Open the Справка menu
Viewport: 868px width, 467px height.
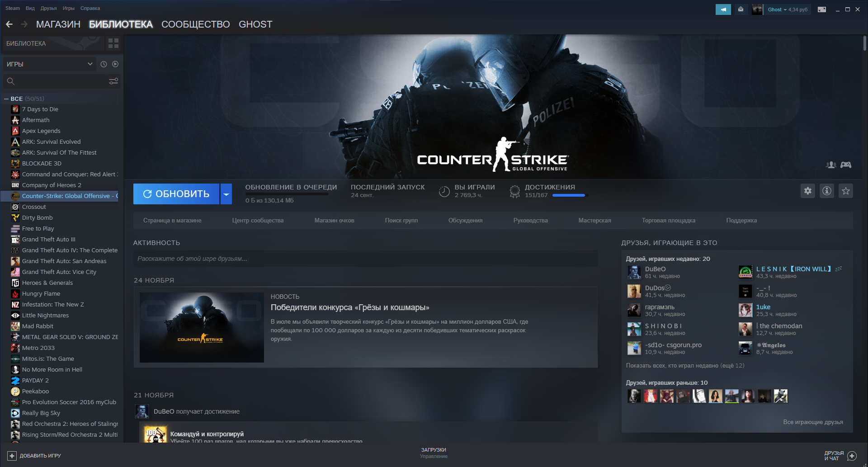click(x=90, y=8)
